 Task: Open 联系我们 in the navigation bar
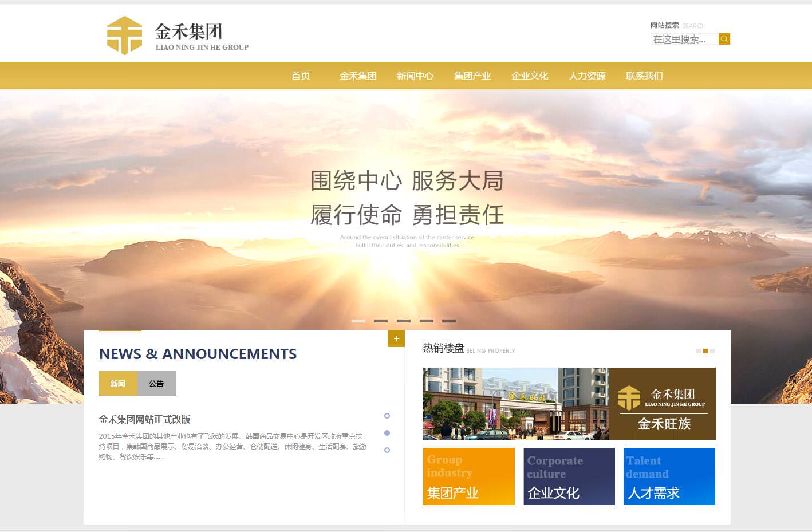[x=644, y=76]
